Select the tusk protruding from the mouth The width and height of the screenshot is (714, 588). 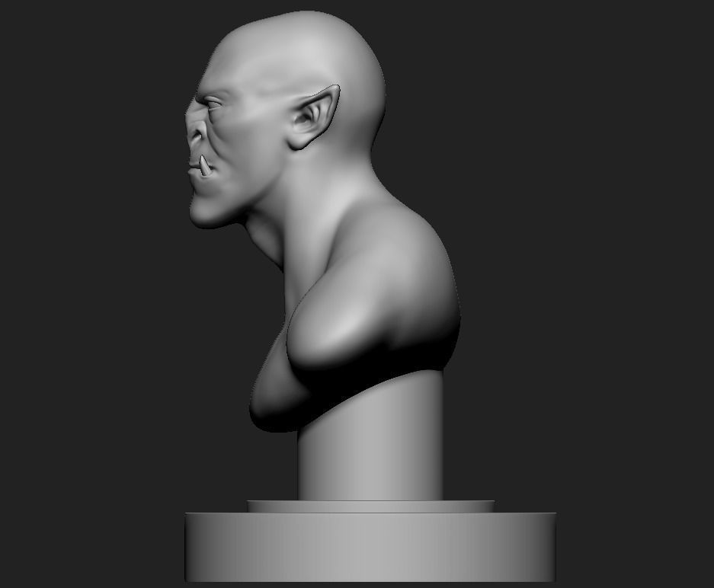click(x=206, y=167)
